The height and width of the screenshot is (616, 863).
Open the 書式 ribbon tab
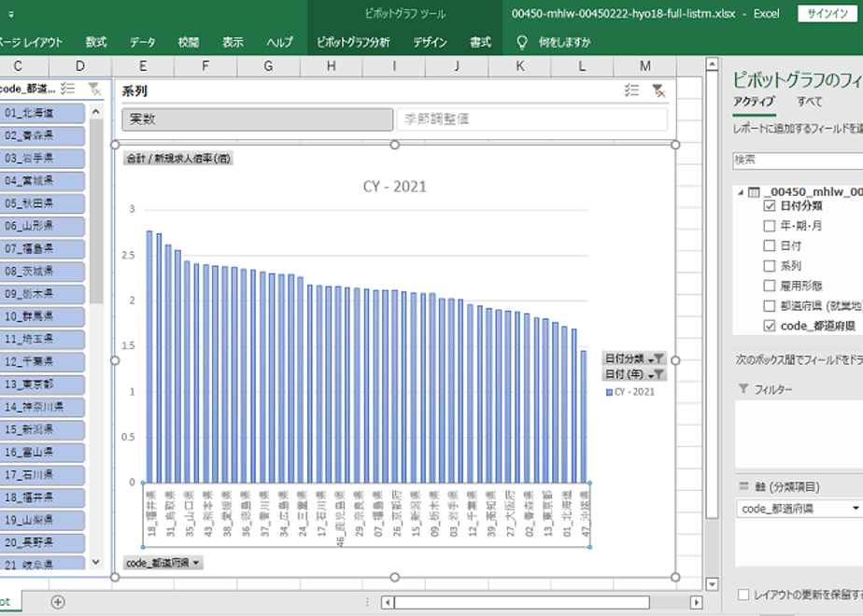click(480, 42)
